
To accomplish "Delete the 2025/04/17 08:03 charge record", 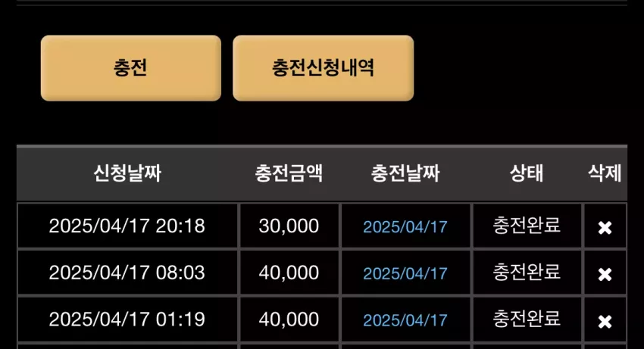I will (x=605, y=274).
